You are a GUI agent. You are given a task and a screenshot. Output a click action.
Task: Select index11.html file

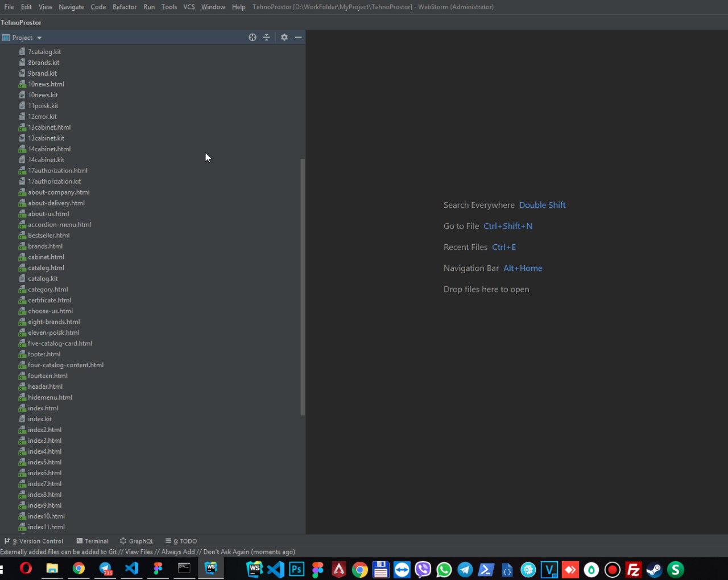(x=46, y=528)
